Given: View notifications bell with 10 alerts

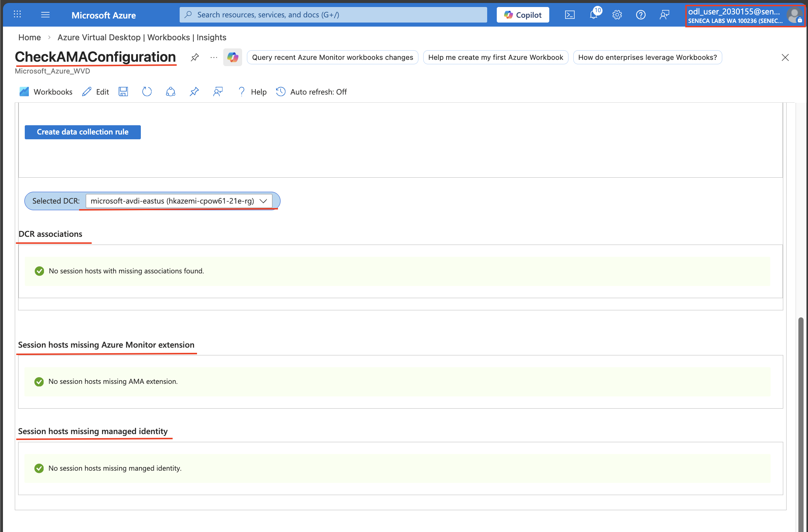Looking at the screenshot, I should (x=594, y=14).
